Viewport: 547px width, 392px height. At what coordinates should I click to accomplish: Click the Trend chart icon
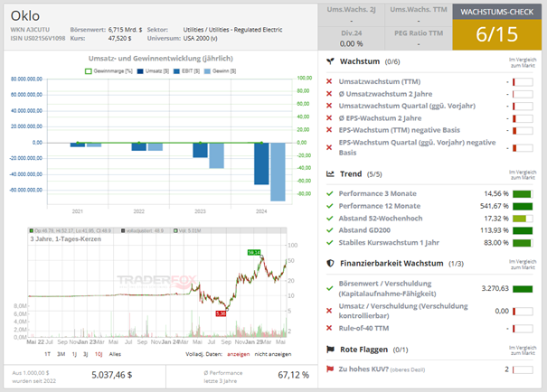pyautogui.click(x=330, y=174)
